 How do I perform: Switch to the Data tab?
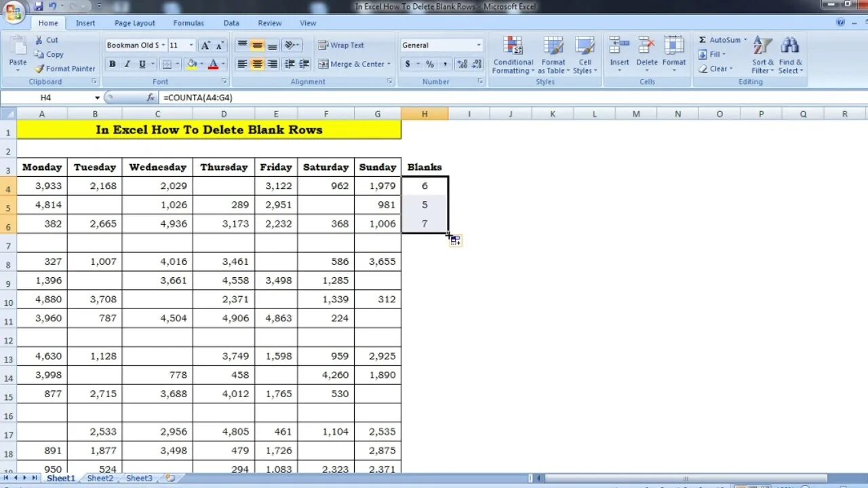coord(231,23)
